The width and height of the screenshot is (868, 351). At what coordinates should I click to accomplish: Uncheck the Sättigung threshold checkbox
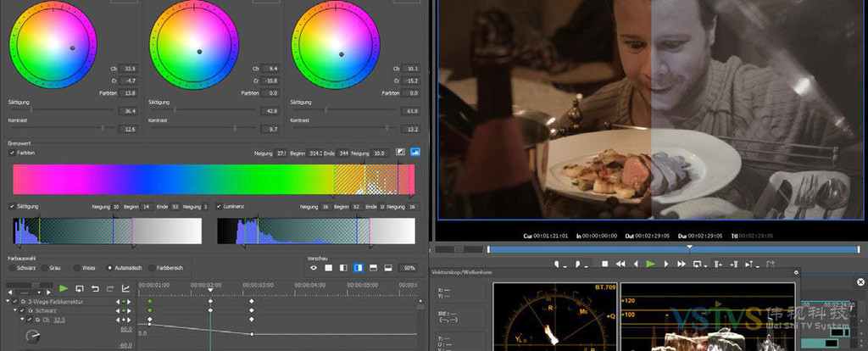[x=11, y=206]
